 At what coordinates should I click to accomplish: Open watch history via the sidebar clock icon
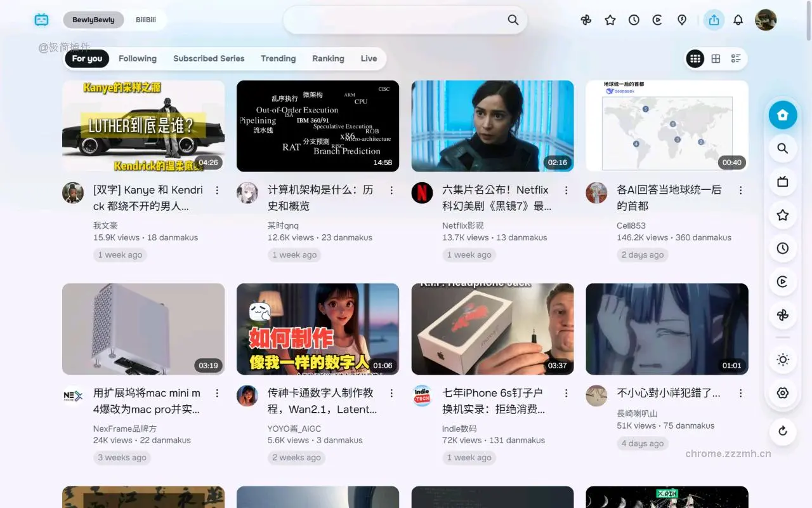(x=782, y=248)
